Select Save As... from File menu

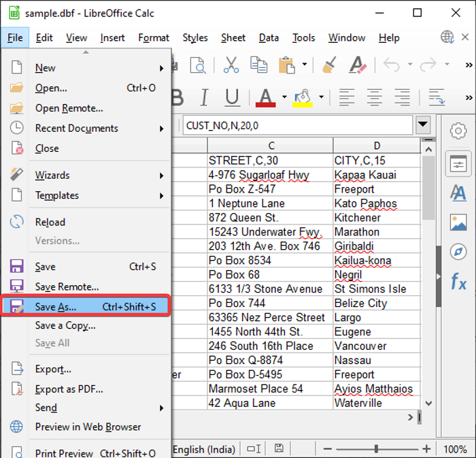pos(56,307)
